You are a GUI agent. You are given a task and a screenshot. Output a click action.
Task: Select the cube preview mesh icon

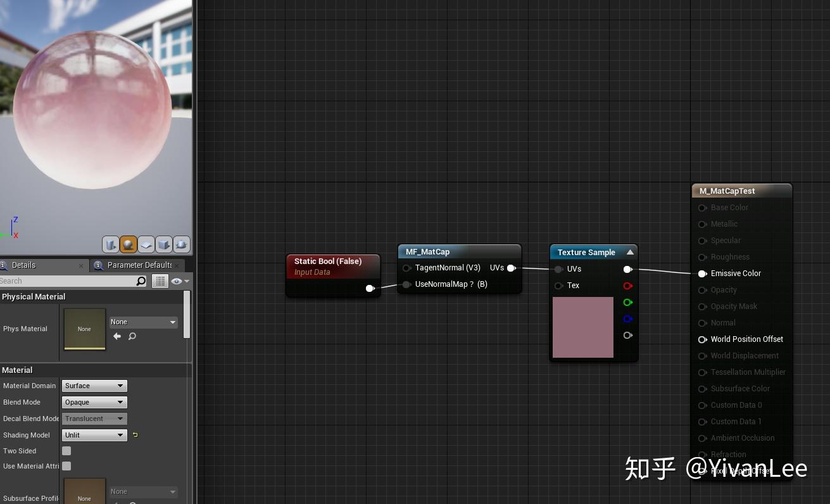click(163, 244)
